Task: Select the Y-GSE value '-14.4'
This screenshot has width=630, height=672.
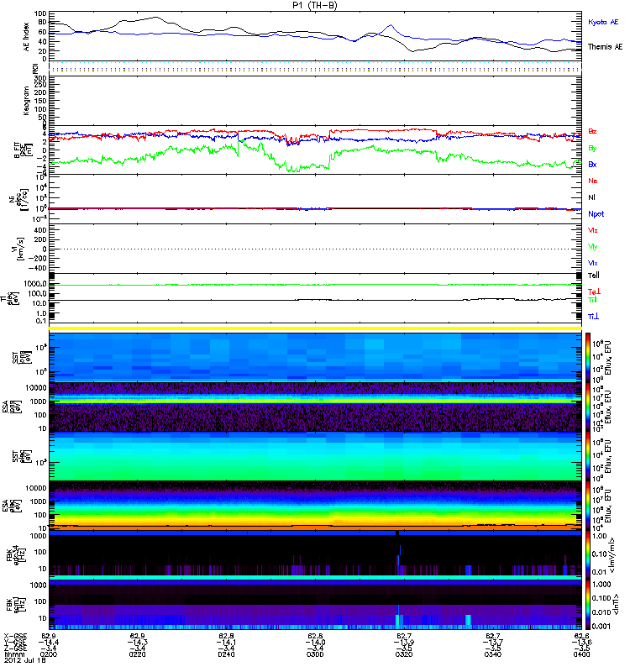Action: (x=49, y=642)
